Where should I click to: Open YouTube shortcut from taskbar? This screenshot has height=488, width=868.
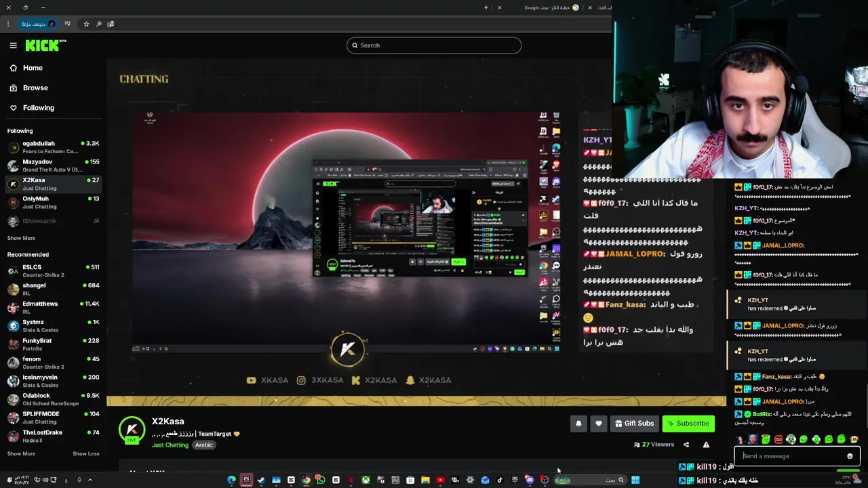440,480
